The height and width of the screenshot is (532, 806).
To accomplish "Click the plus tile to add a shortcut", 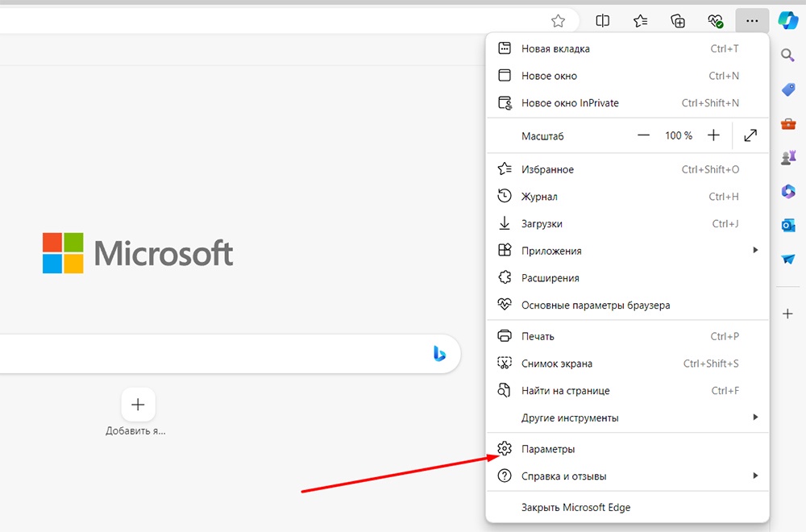I will point(138,405).
